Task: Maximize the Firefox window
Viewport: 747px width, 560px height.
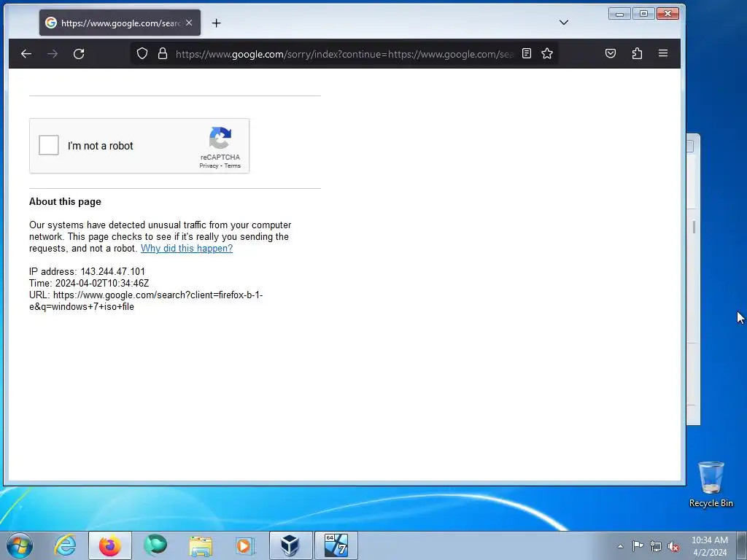Action: (x=643, y=14)
